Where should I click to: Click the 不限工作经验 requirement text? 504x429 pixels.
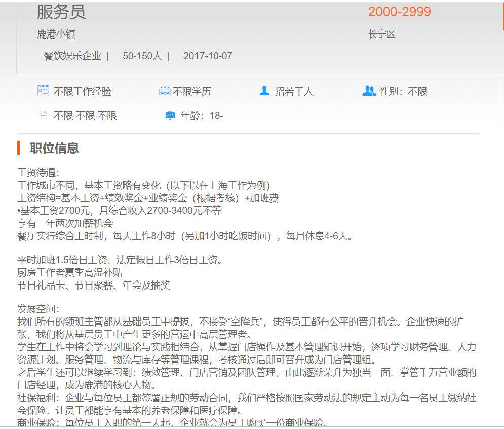click(x=83, y=92)
